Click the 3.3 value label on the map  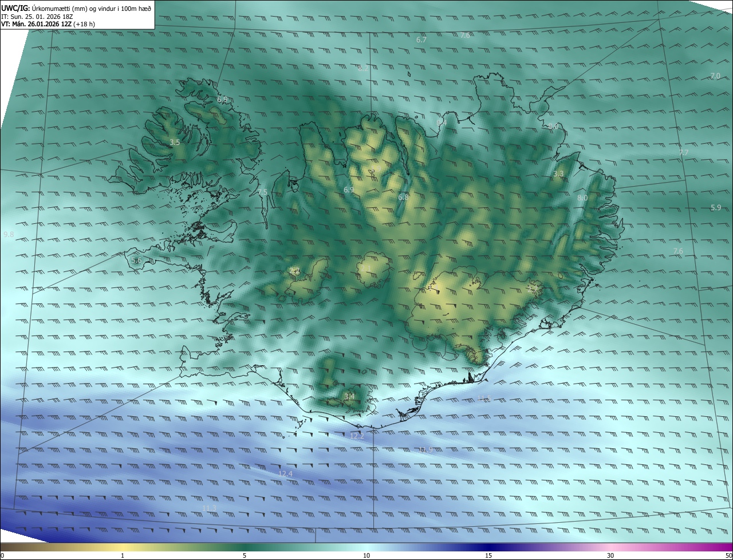pyautogui.click(x=558, y=174)
